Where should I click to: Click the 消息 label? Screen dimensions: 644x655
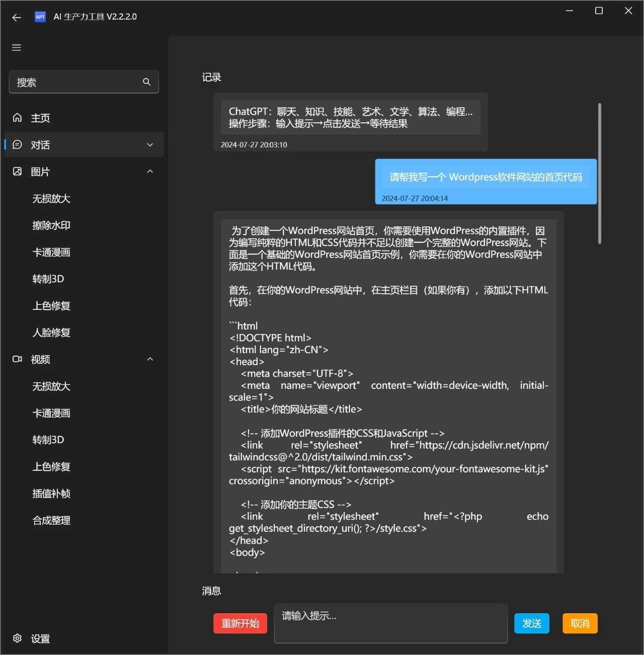pyautogui.click(x=212, y=591)
